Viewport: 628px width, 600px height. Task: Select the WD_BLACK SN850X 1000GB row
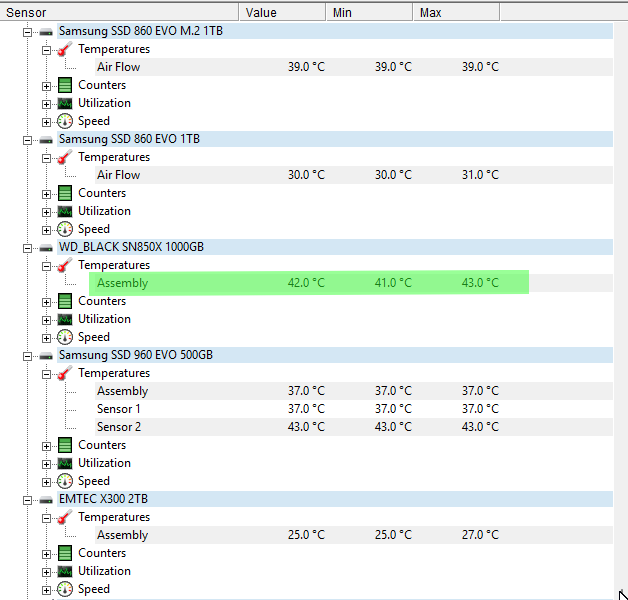click(x=335, y=247)
